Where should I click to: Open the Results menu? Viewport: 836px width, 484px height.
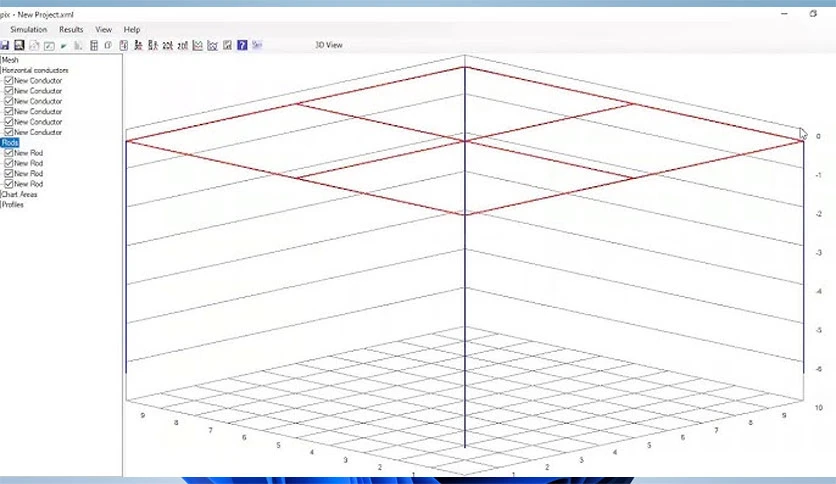pyautogui.click(x=71, y=29)
